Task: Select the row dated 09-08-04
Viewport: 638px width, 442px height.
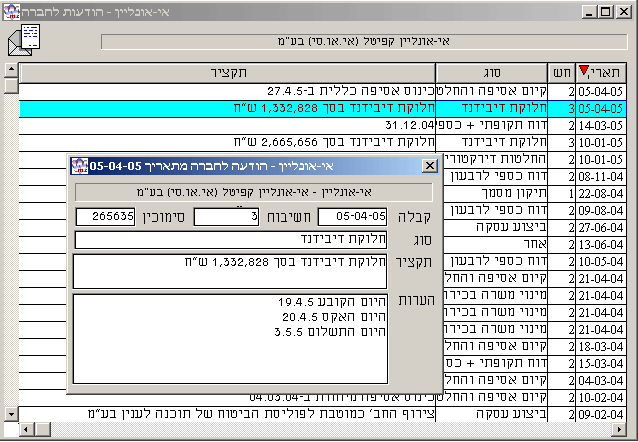Action: (534, 211)
